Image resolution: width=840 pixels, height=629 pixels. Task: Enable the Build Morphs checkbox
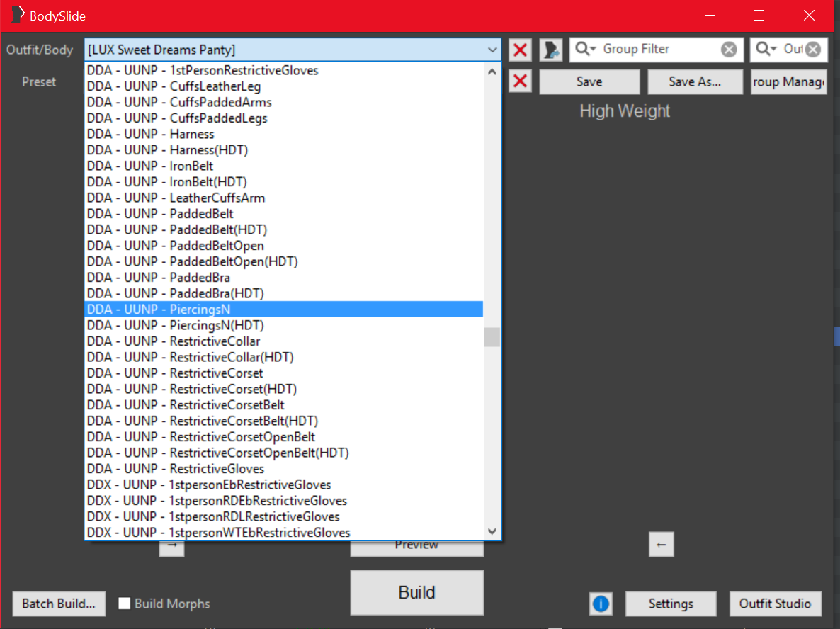click(124, 603)
